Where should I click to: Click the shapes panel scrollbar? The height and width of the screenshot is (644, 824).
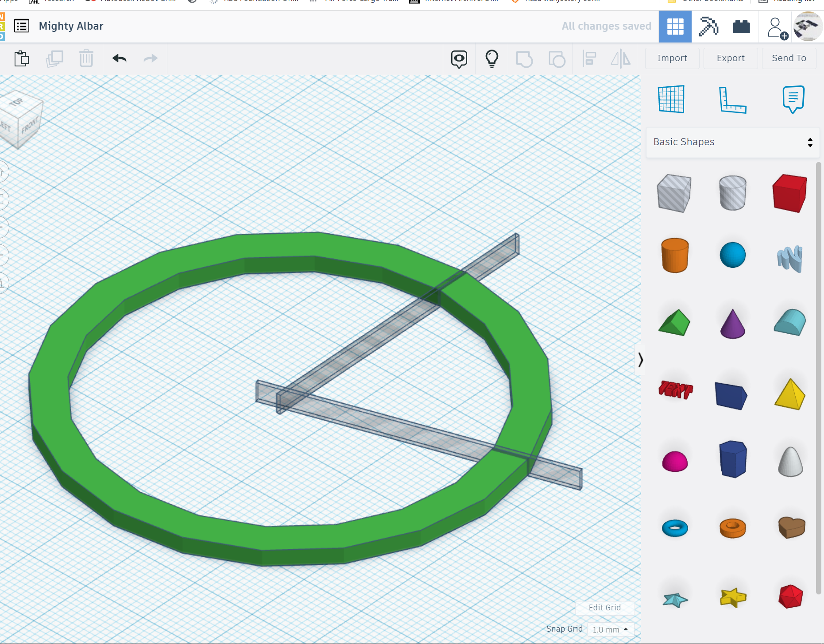pyautogui.click(x=819, y=378)
